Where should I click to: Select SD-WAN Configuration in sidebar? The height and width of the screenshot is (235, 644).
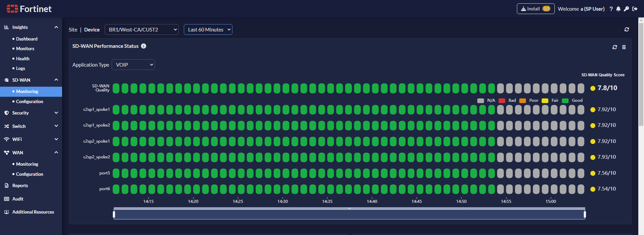[30, 101]
